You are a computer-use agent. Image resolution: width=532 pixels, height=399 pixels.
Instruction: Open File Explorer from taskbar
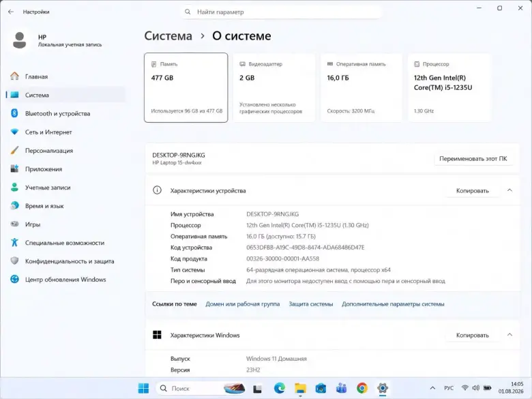[300, 388]
